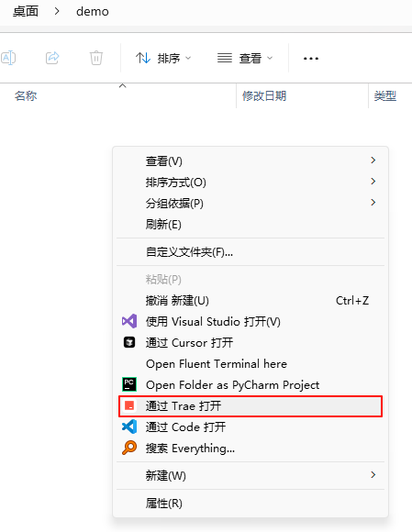The width and height of the screenshot is (412, 532).
Task: Click the Cursor app icon
Action: point(129,342)
